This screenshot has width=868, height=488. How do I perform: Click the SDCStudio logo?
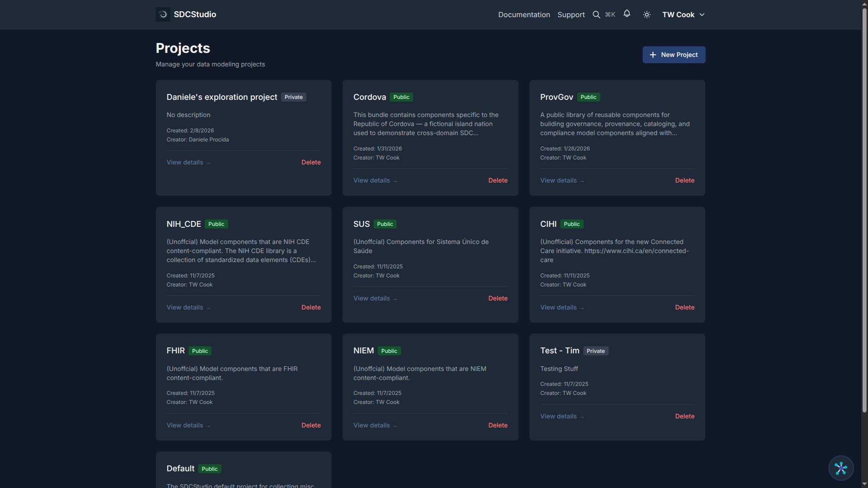point(163,14)
